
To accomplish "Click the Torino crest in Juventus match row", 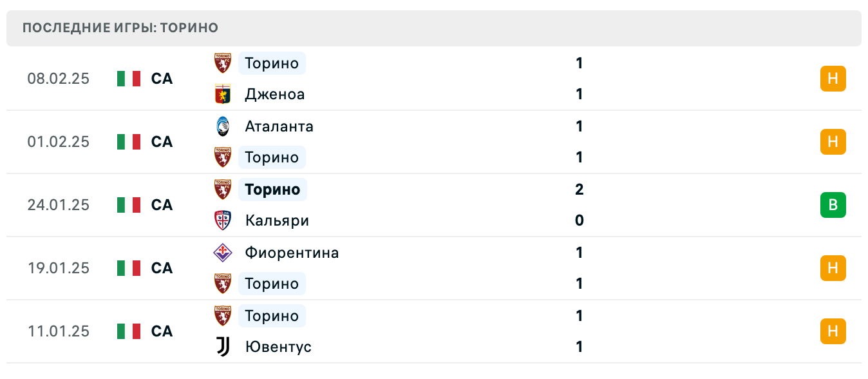I will click(x=222, y=315).
